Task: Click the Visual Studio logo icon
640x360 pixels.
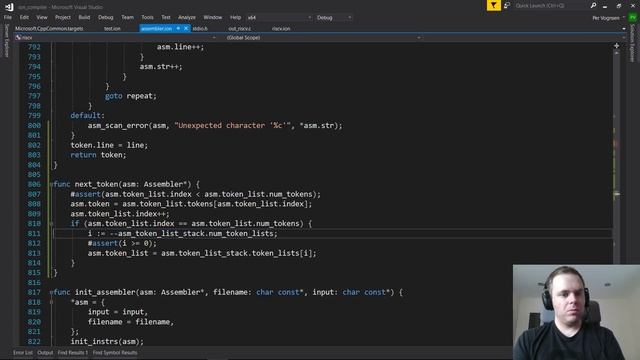Action: point(9,7)
